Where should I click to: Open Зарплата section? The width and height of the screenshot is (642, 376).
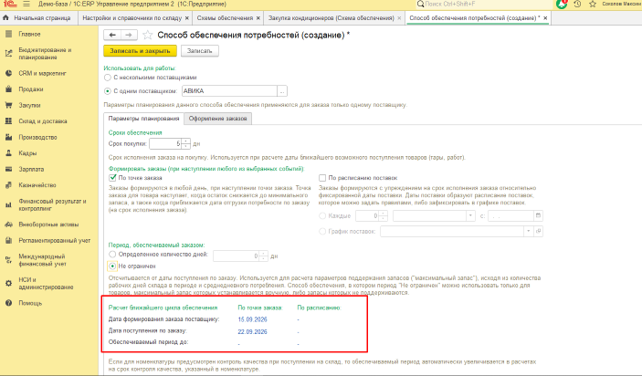point(31,169)
